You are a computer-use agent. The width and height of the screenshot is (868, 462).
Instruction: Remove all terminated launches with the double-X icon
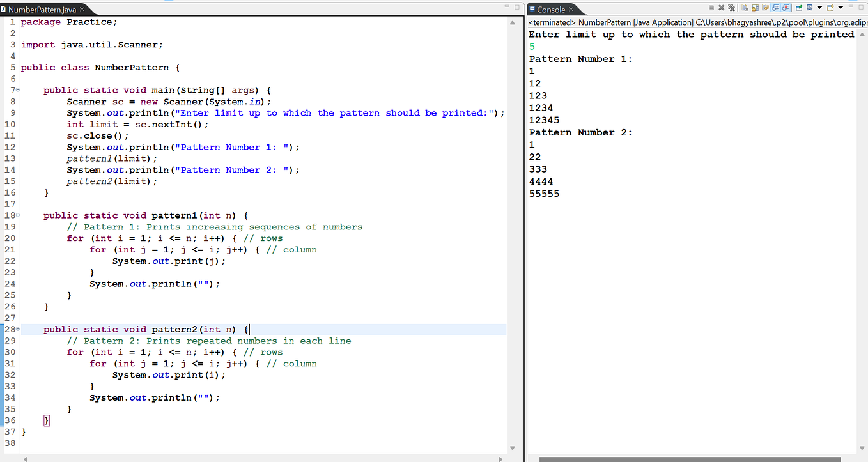click(731, 8)
